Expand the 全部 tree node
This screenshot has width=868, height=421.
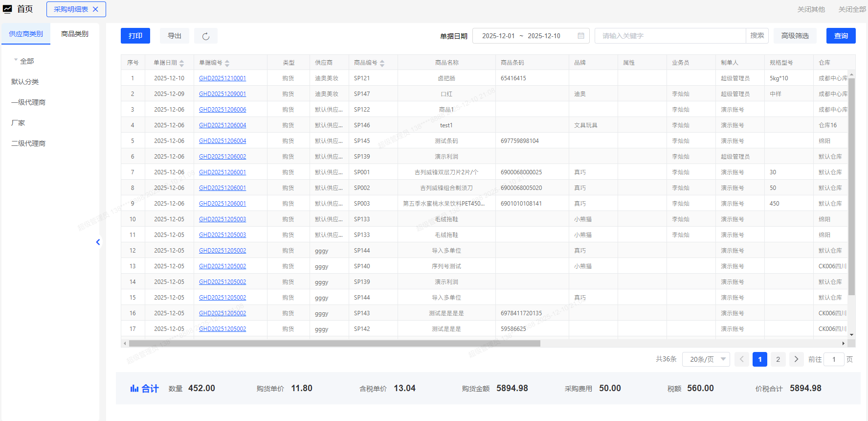pos(16,61)
